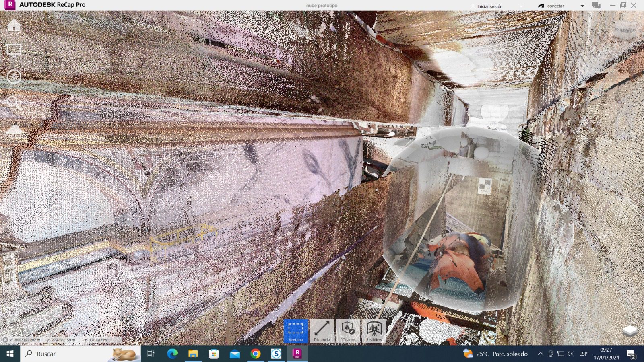
Task: Open the layers stack icon bottom-right
Action: (630, 331)
